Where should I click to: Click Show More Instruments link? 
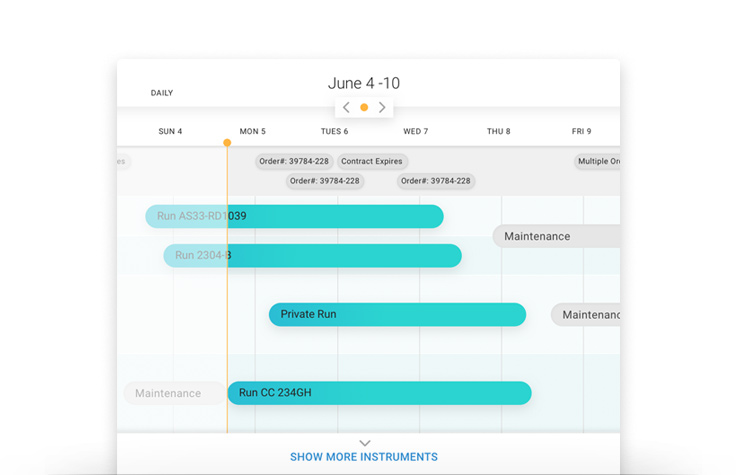coord(364,457)
